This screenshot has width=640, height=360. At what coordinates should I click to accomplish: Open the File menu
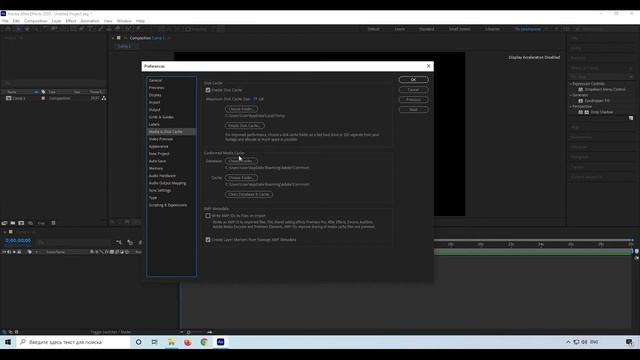(5, 21)
